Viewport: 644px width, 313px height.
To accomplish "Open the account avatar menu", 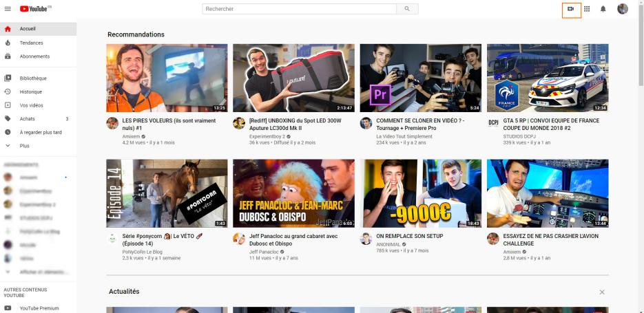I will [x=623, y=9].
